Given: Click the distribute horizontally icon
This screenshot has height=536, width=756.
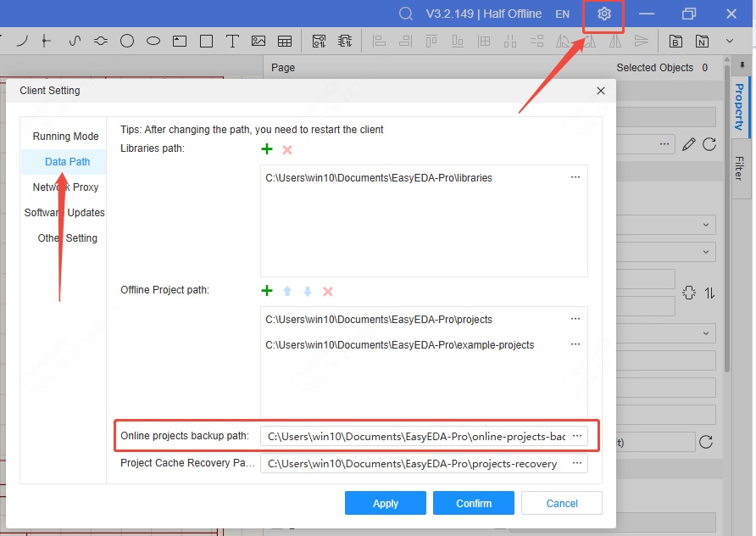Looking at the screenshot, I should pos(510,41).
